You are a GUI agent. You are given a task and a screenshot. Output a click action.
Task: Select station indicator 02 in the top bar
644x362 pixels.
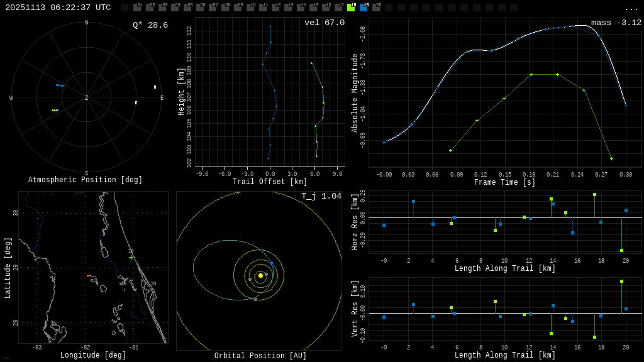point(150,8)
